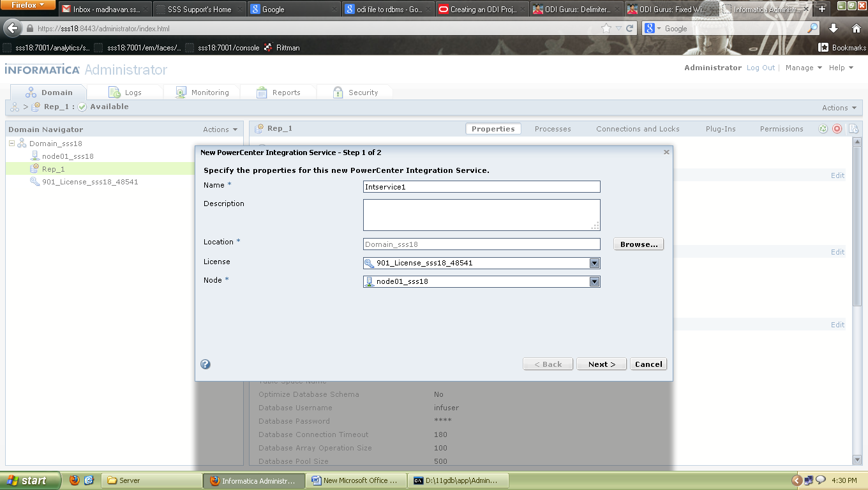Viewport: 868px width, 490px height.
Task: Open the Bookmarks toolbar button
Action: pos(842,48)
